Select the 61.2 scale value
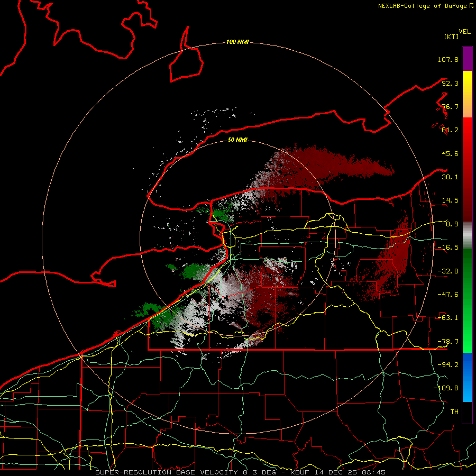The image size is (476, 476). pyautogui.click(x=450, y=130)
